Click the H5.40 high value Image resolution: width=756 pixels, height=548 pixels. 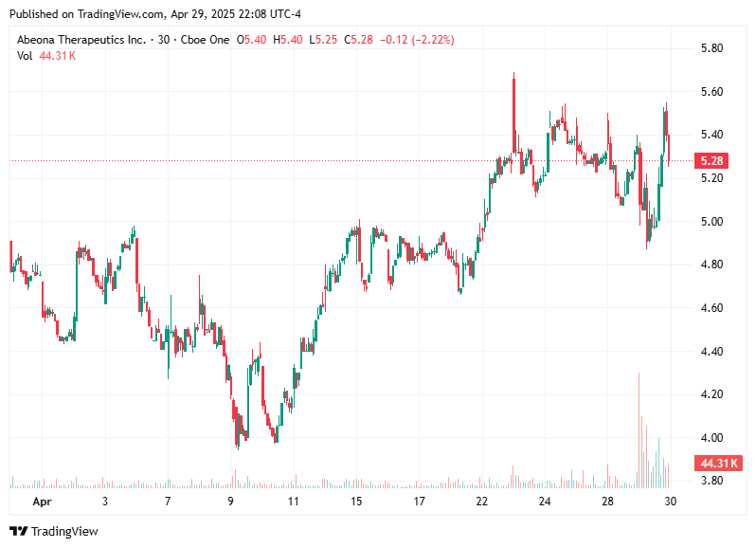click(x=288, y=40)
